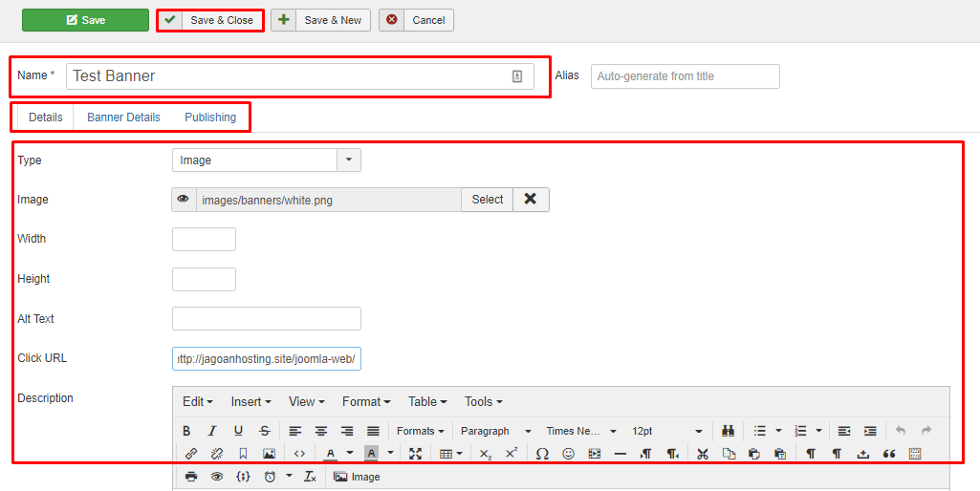Image resolution: width=980 pixels, height=491 pixels.
Task: Open the Paragraph block format dropdown
Action: pos(496,431)
